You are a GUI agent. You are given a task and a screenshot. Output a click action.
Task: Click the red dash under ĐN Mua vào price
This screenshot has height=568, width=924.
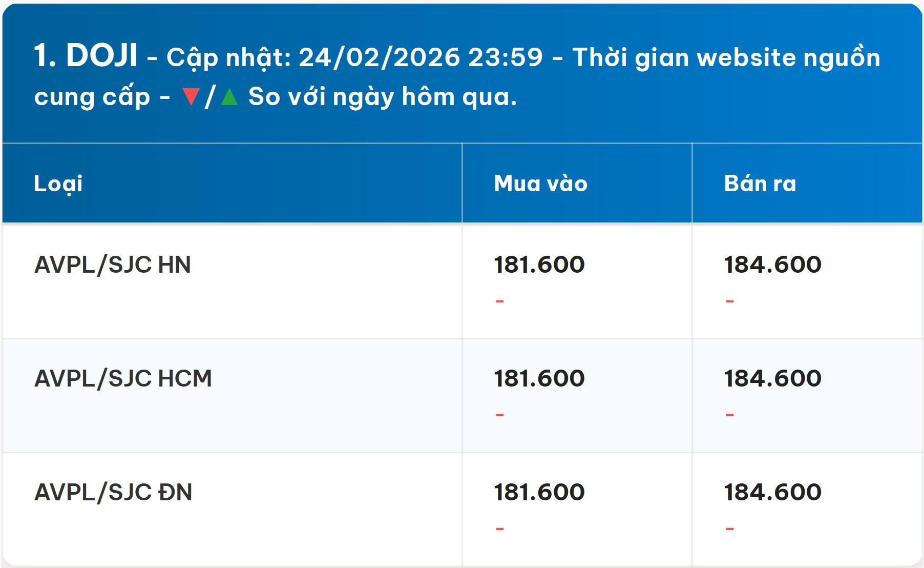pos(499,529)
